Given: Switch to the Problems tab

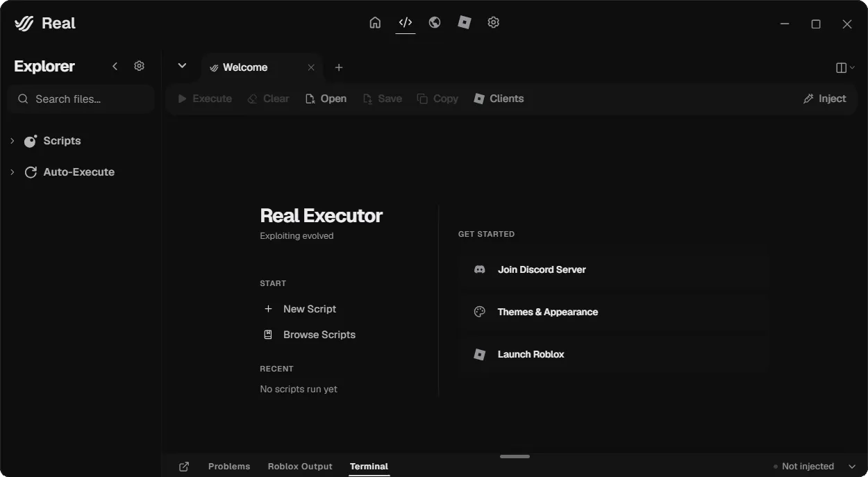Looking at the screenshot, I should click(x=229, y=467).
